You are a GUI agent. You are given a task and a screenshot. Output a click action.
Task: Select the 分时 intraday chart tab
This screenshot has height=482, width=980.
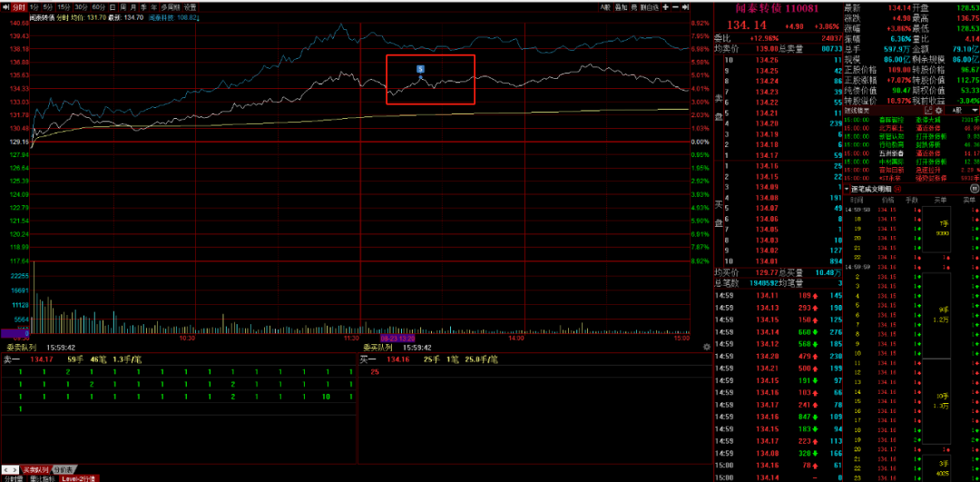19,7
